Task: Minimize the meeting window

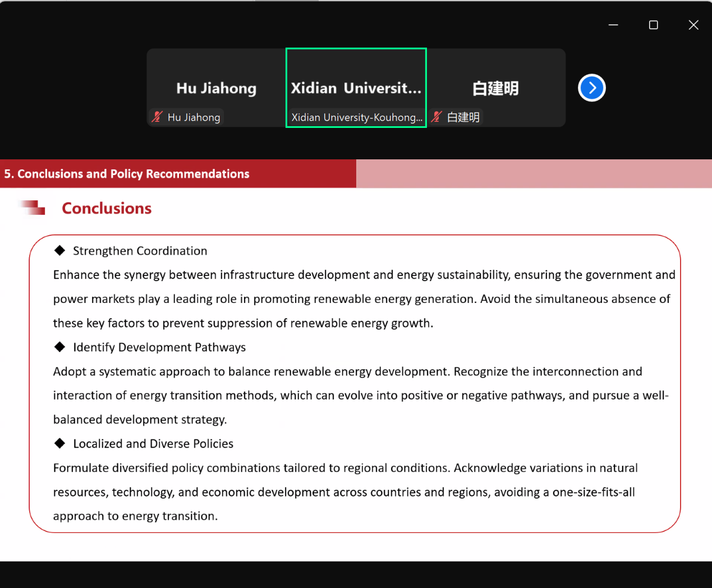Action: pyautogui.click(x=613, y=25)
